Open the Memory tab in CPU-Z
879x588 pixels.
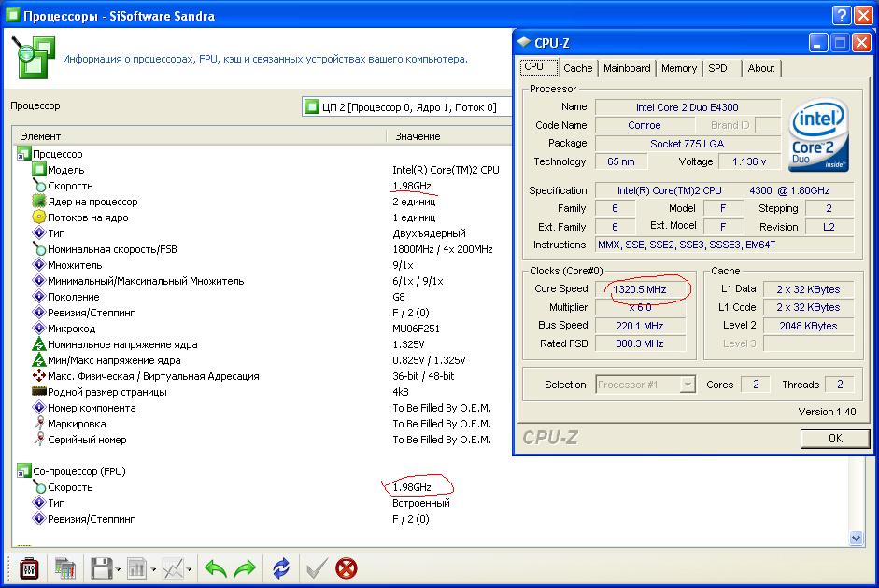coord(679,68)
